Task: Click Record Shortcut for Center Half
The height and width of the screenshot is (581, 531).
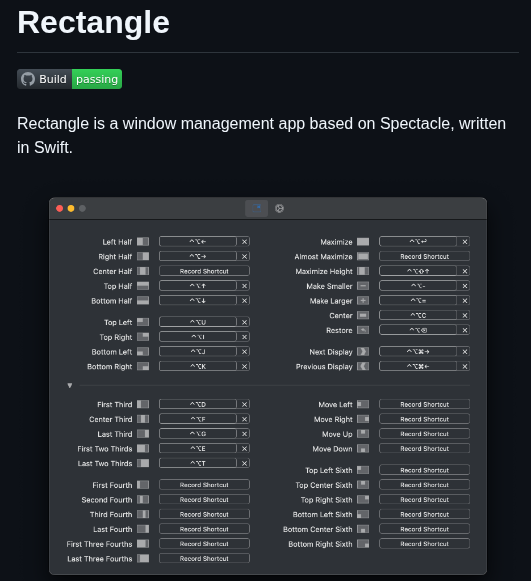Action: click(204, 271)
